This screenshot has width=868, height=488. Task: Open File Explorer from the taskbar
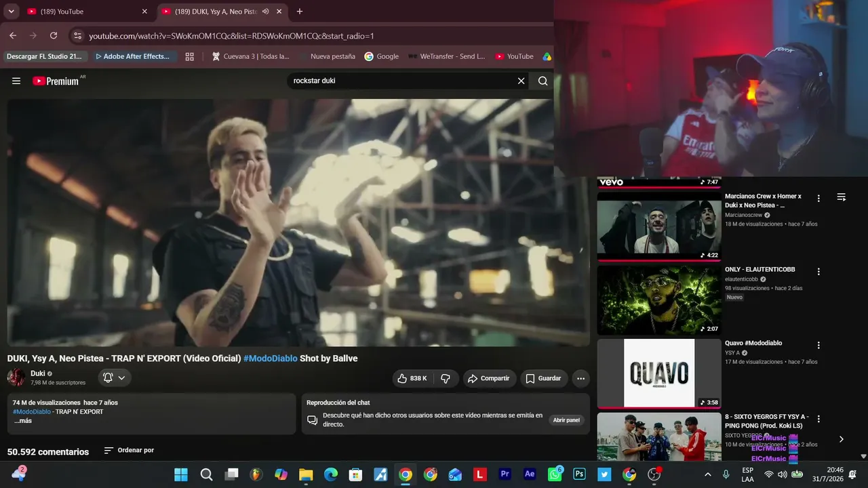pyautogui.click(x=306, y=474)
